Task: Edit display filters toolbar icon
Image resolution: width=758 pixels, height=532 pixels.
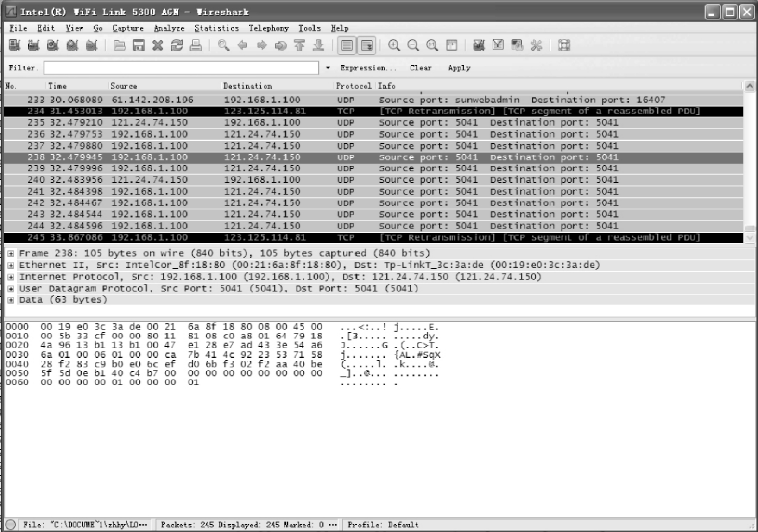Action: [498, 45]
